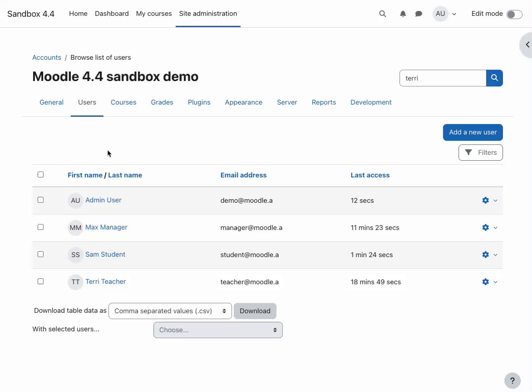Click the gear icon for Terri Teacher
Viewport: 532px width, 392px height.
pos(485,282)
